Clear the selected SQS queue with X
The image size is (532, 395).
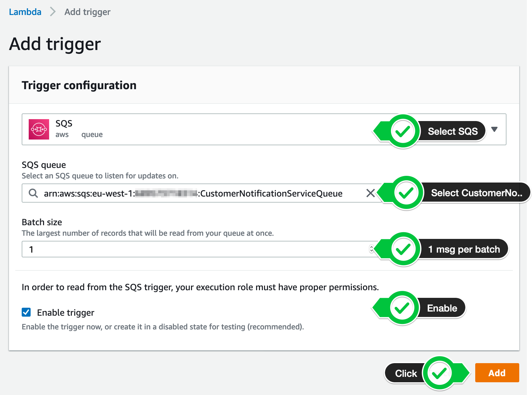370,193
